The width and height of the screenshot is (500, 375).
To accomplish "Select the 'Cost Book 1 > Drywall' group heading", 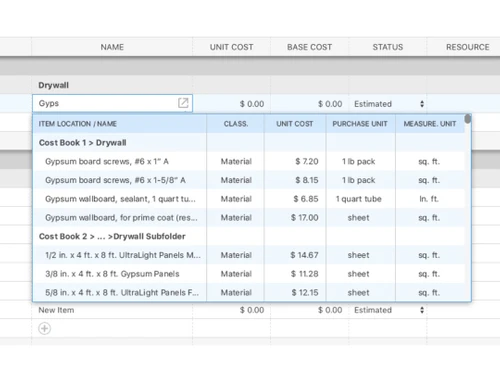I will 82,143.
